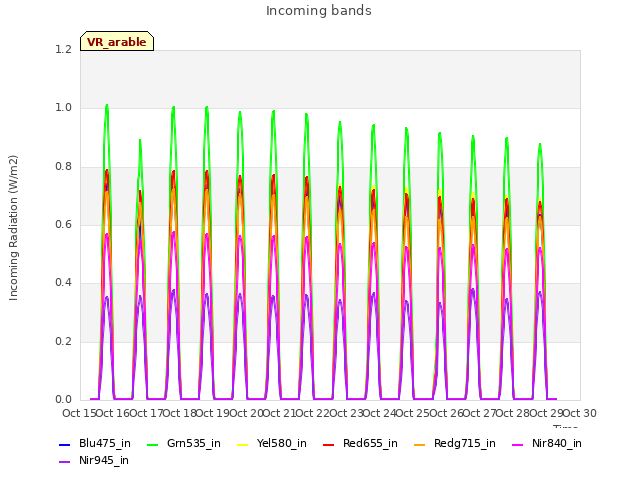
Task: Click the 1.0 y-axis tick label
Action: (x=63, y=108)
